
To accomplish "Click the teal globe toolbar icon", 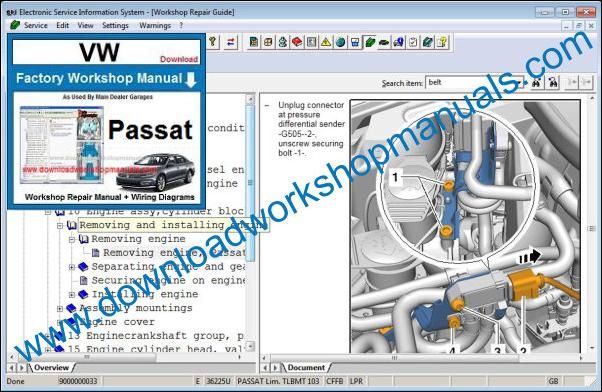I will point(341,42).
